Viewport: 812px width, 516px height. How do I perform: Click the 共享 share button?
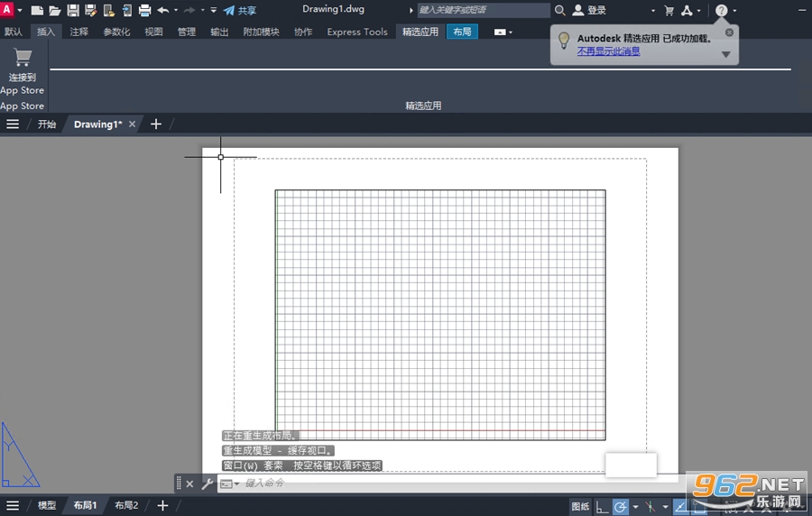pyautogui.click(x=240, y=10)
